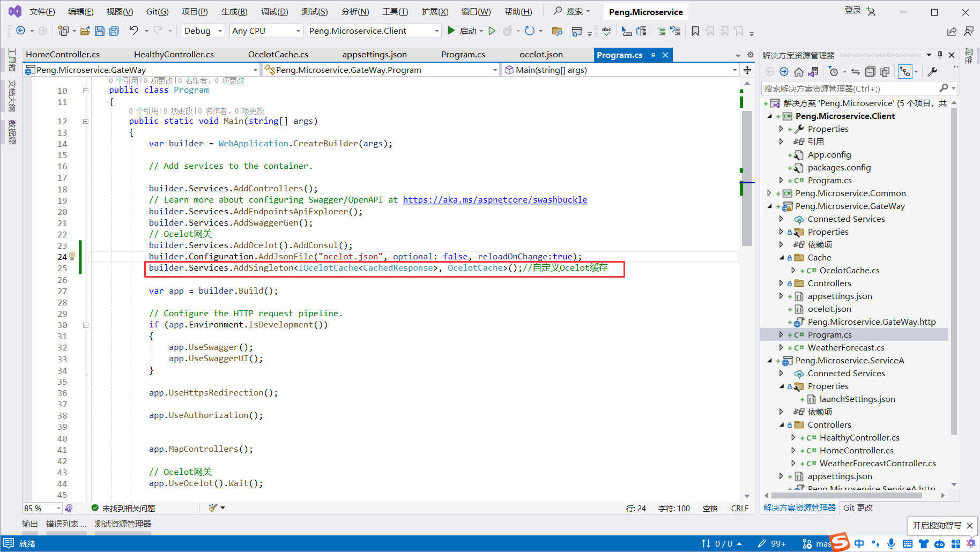
Task: Click the 搜索 search box in title bar
Action: [x=571, y=11]
